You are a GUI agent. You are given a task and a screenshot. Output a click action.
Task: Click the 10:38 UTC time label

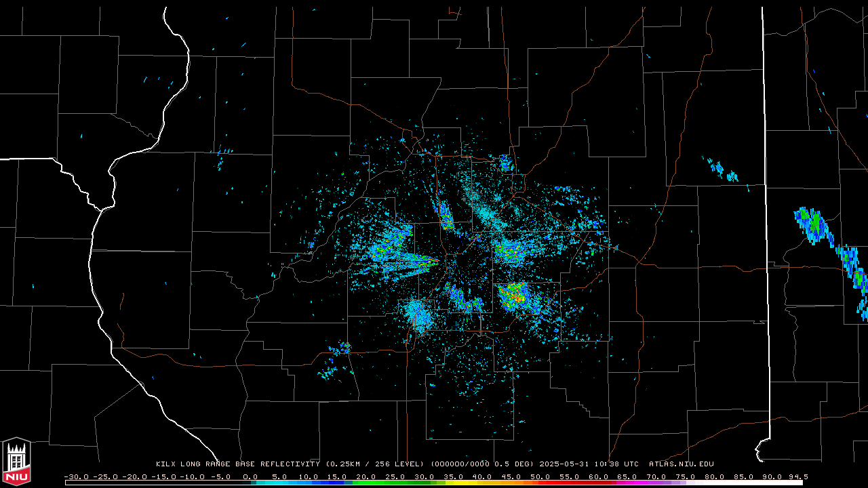tap(616, 464)
